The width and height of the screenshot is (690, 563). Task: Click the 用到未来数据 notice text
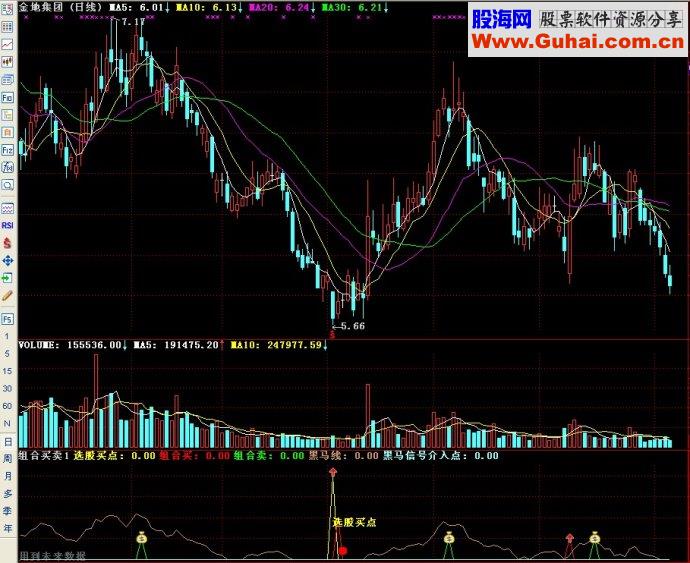[52, 557]
